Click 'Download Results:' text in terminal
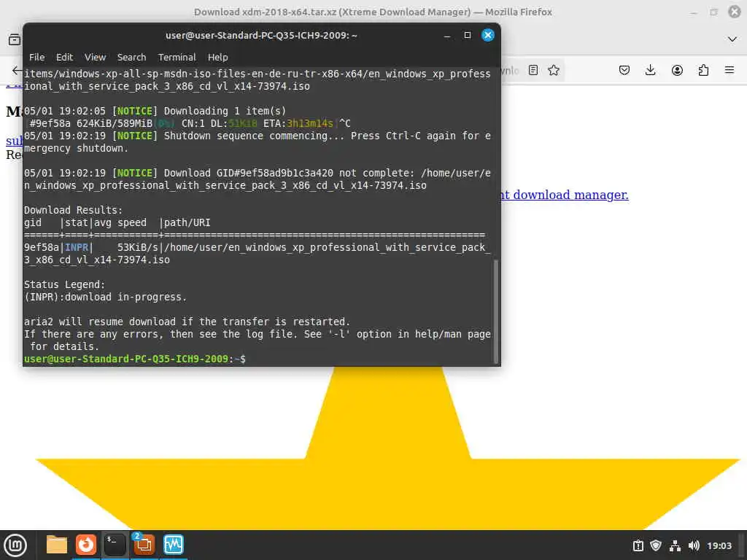The image size is (747, 560). tap(74, 211)
